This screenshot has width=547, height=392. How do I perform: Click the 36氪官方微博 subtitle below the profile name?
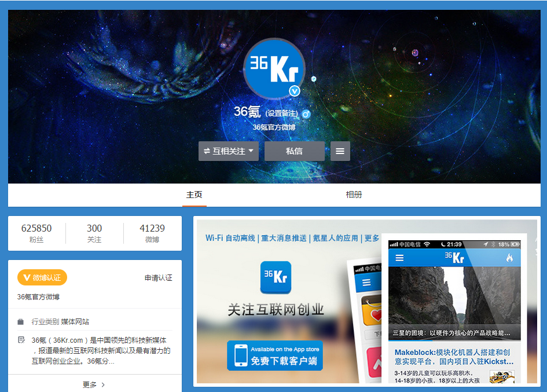tap(274, 127)
